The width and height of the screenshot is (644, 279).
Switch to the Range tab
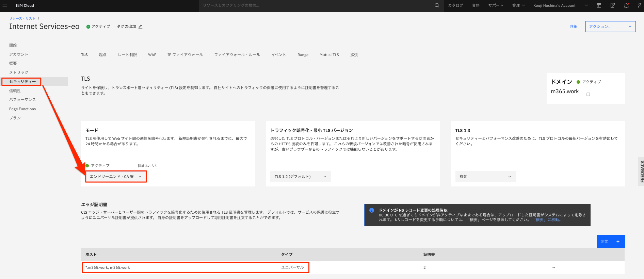[303, 55]
